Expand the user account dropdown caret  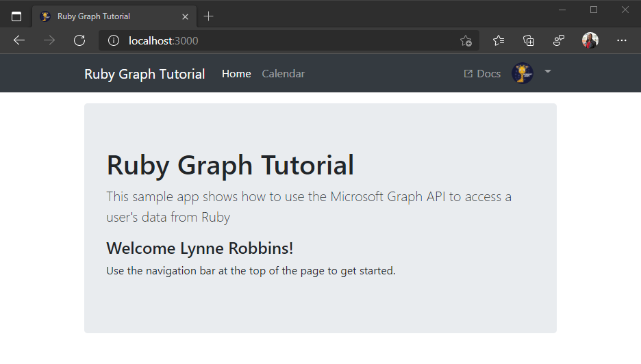[x=548, y=71]
